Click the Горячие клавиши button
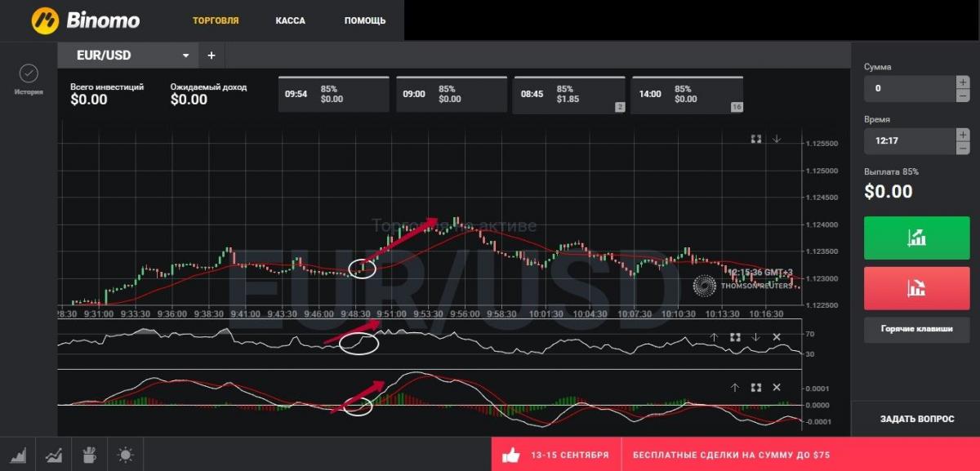 click(x=915, y=329)
